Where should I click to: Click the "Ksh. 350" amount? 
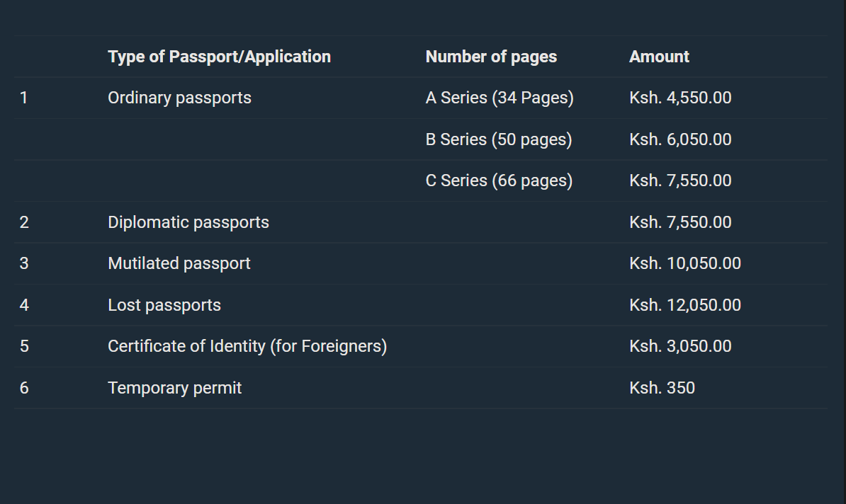coord(662,388)
